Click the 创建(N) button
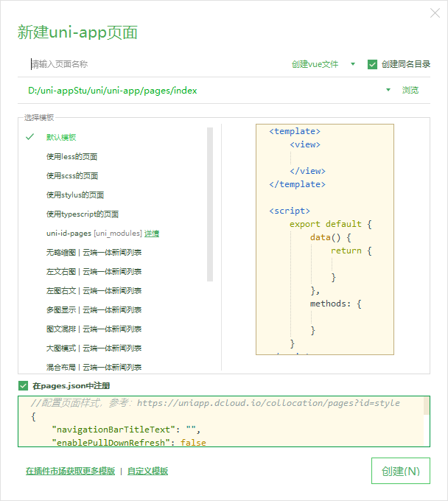 (x=401, y=471)
